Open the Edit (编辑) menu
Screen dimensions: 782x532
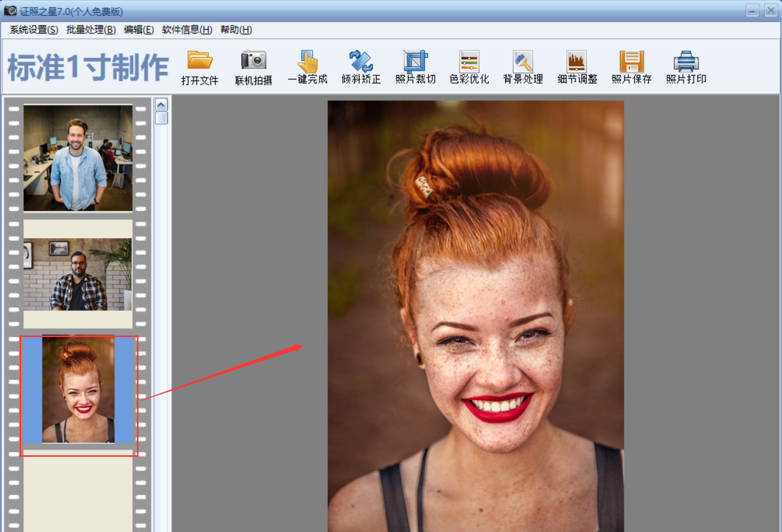(x=138, y=30)
